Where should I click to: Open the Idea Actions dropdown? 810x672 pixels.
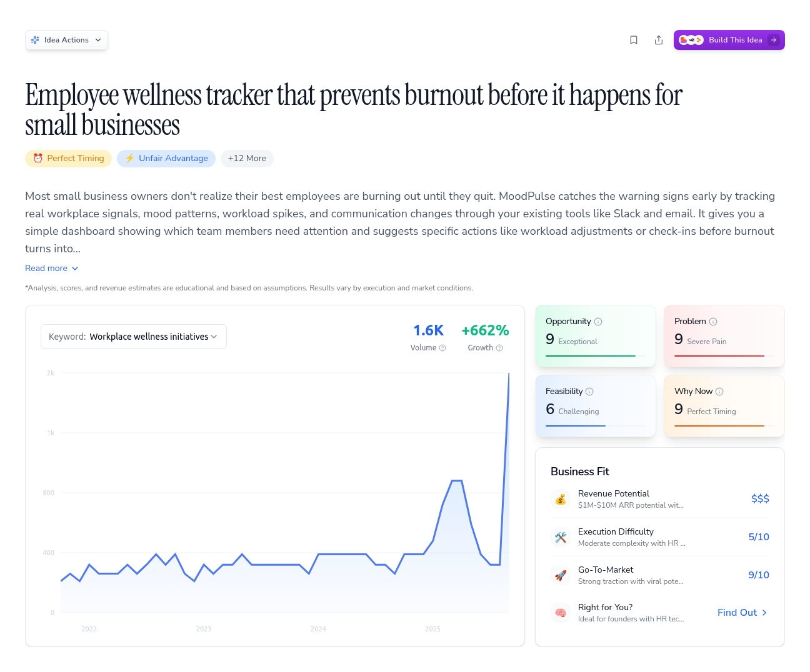(66, 39)
